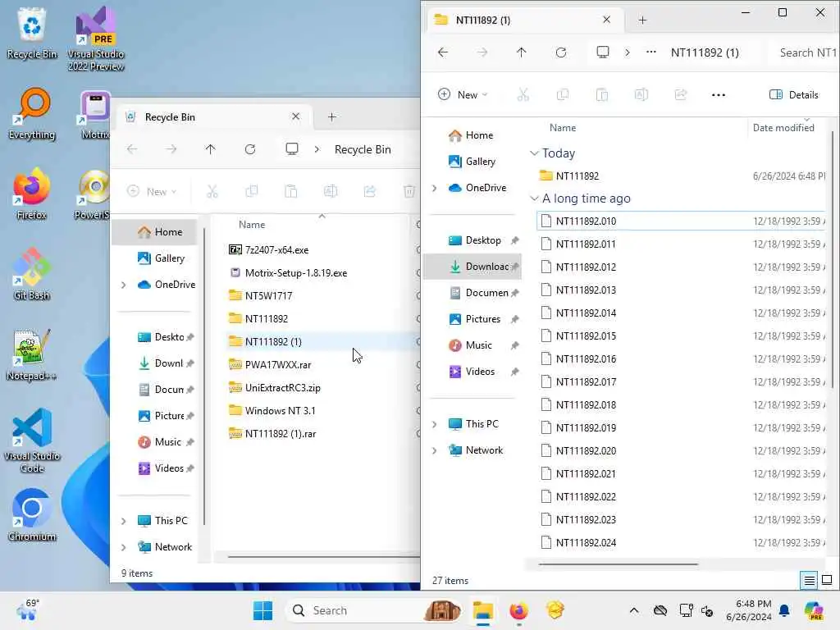
Task: Refresh the NT111892 (1) window
Action: [561, 52]
